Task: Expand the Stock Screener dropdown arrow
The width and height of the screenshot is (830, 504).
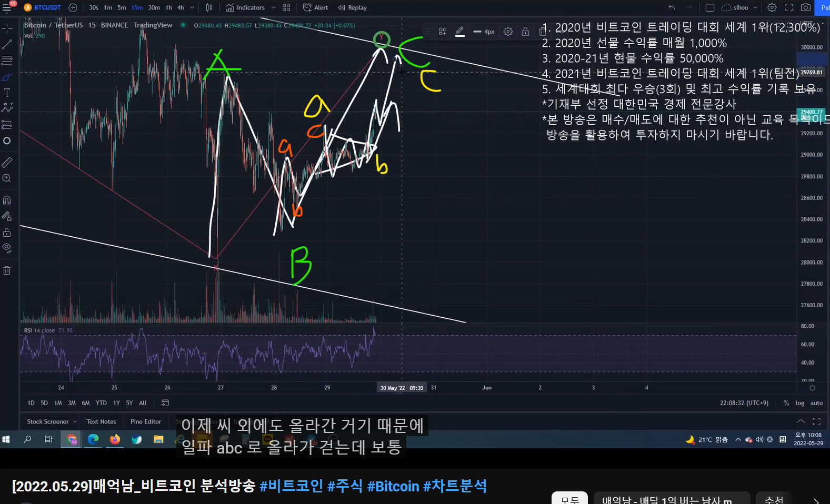Action: [75, 421]
